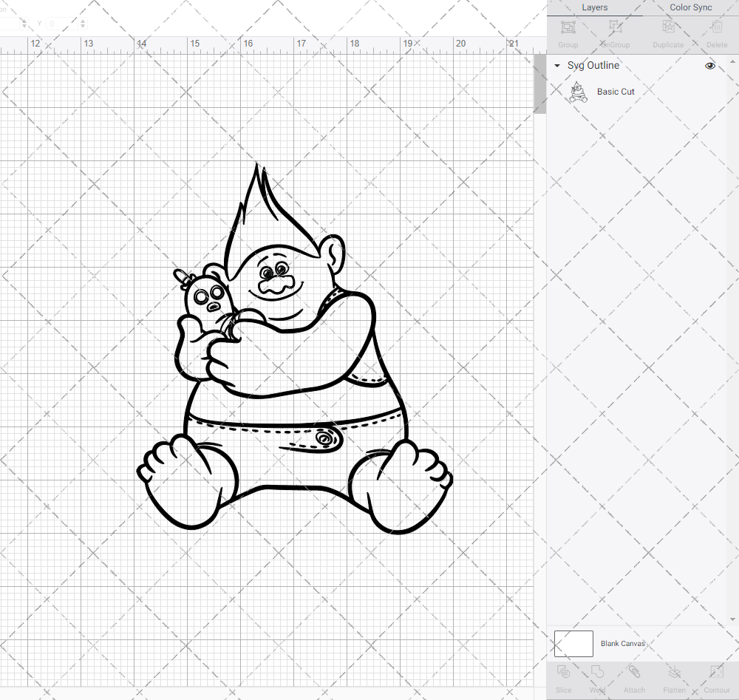Click the Blank Canvas color swatch

(x=573, y=643)
